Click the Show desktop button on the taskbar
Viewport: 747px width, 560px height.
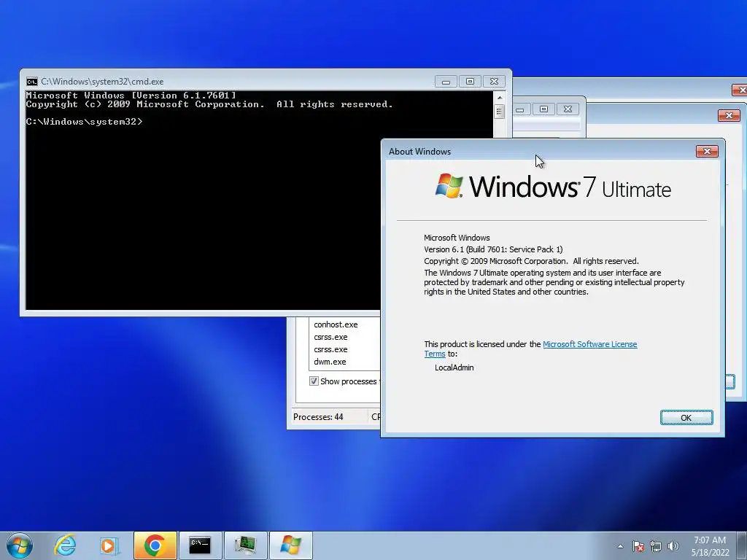(743, 545)
